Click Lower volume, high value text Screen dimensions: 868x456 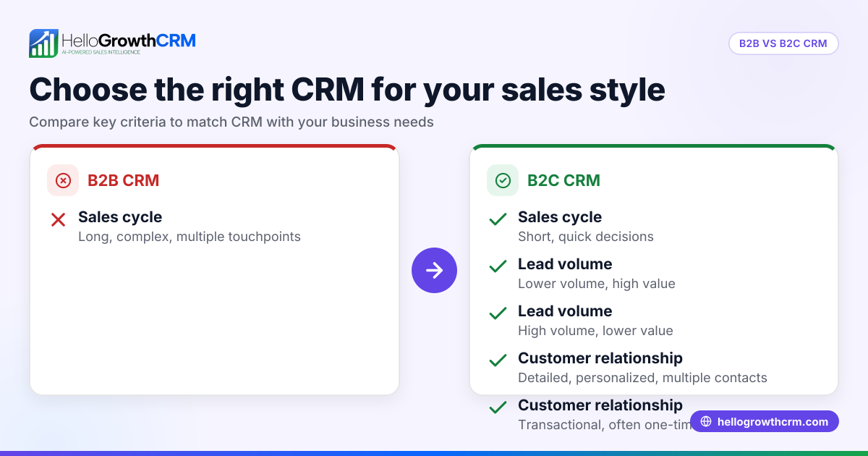point(597,284)
